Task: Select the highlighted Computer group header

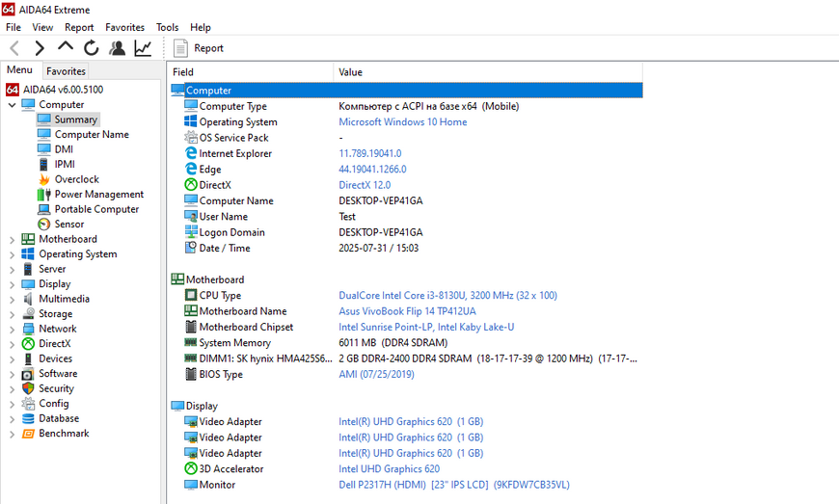Action: pos(407,91)
